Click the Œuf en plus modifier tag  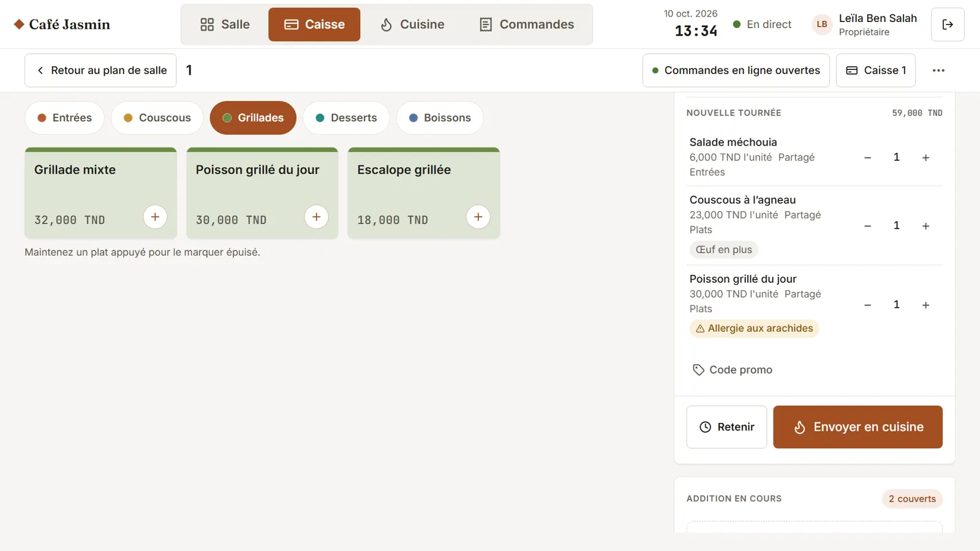(x=724, y=250)
